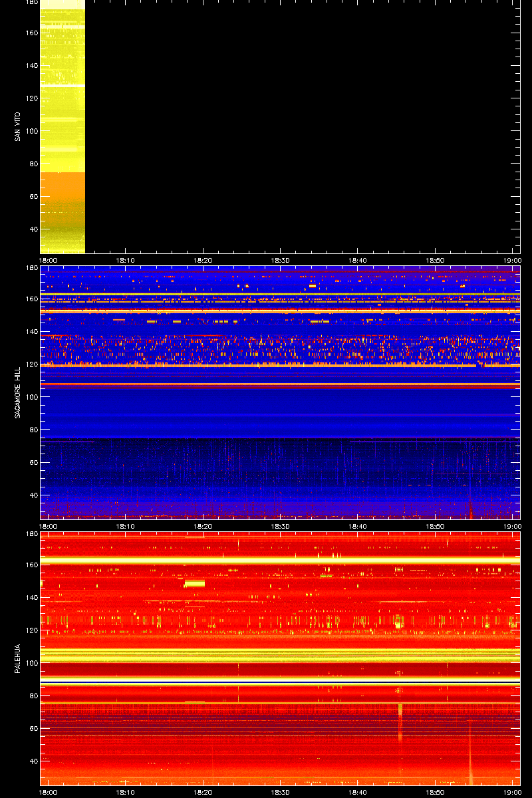Click the 140 frequency tick on Sagamore Hill axis
The width and height of the screenshot is (532, 798).
click(31, 332)
